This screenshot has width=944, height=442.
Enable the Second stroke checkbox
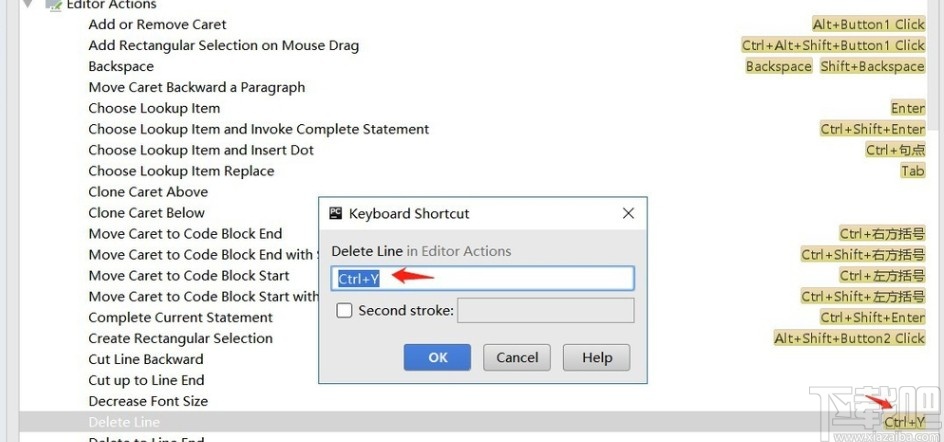(x=345, y=311)
